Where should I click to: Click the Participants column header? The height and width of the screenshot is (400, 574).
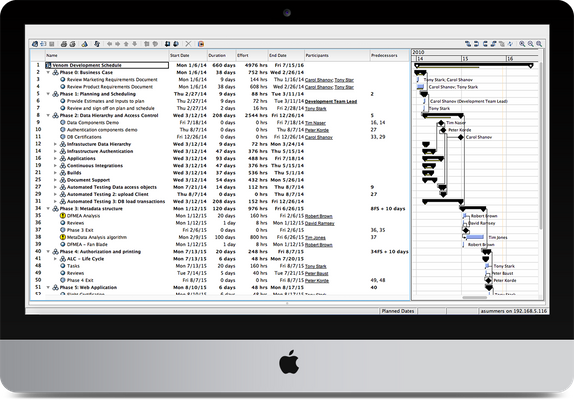pyautogui.click(x=337, y=55)
